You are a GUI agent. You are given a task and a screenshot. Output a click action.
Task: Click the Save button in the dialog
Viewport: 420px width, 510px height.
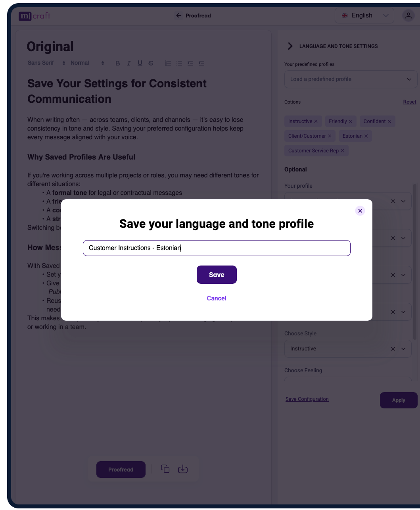pyautogui.click(x=217, y=274)
